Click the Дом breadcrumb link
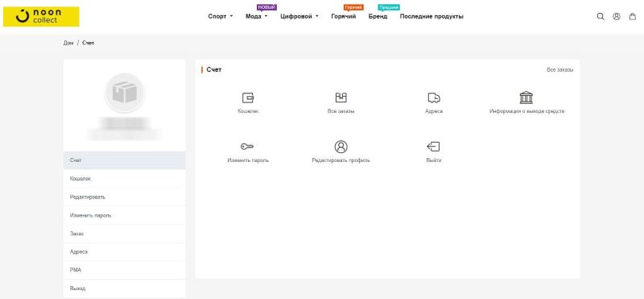This screenshot has height=299, width=644. tap(68, 43)
